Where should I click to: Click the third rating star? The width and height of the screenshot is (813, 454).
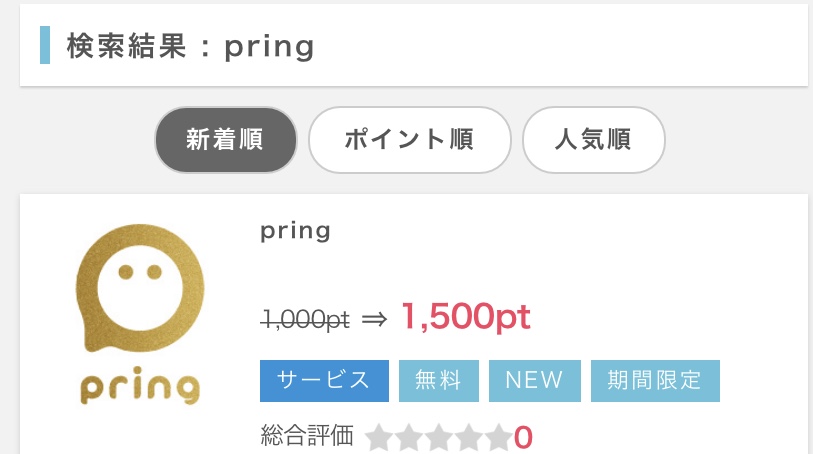(x=439, y=437)
